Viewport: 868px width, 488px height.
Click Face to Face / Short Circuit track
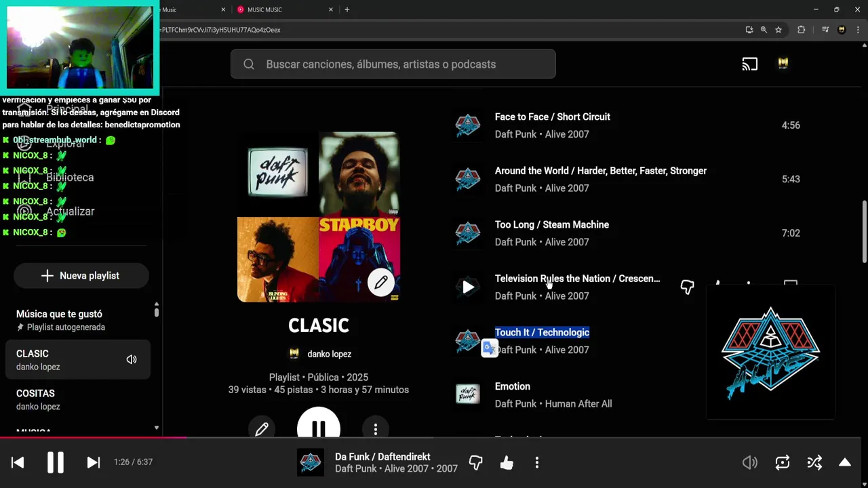tap(552, 117)
